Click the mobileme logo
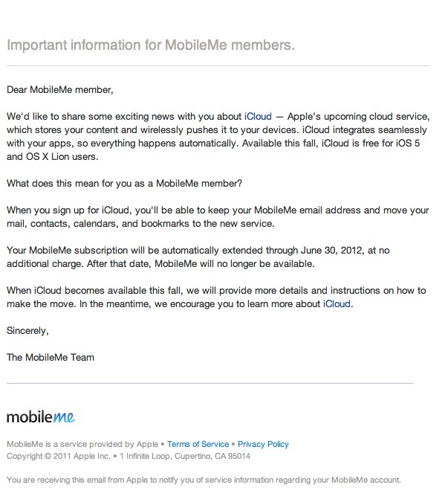 (x=41, y=416)
